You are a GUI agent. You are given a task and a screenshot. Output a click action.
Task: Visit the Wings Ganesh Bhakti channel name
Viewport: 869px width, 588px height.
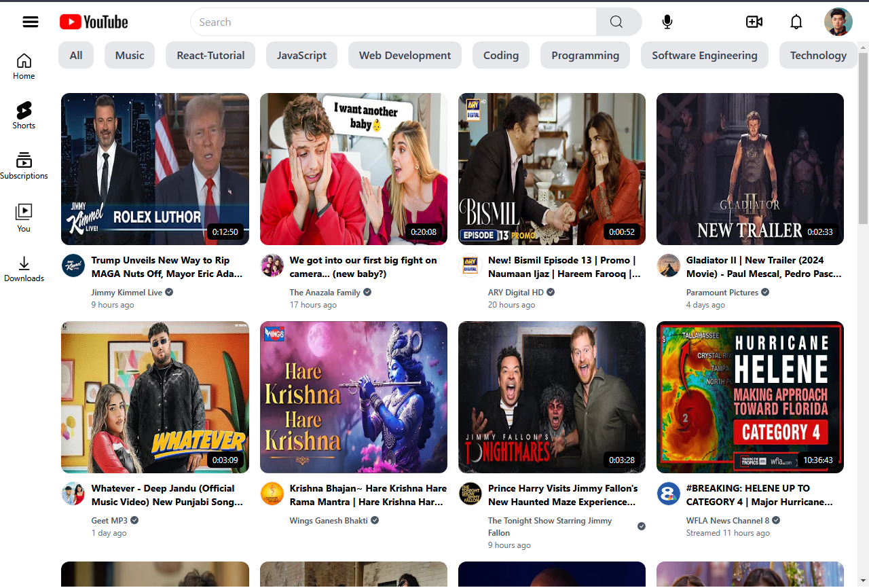[329, 521]
